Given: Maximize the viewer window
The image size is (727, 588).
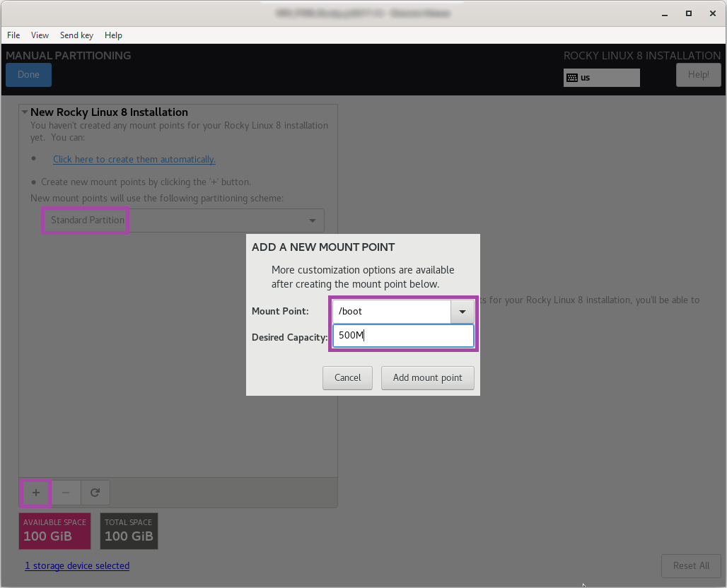Looking at the screenshot, I should coord(689,14).
